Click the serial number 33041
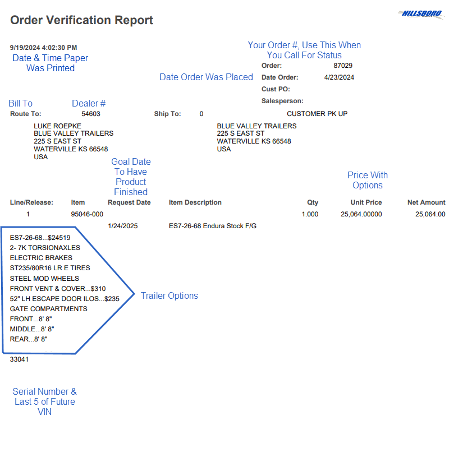 [19, 360]
